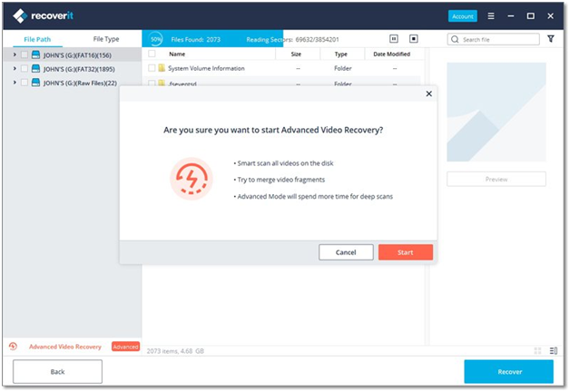Screen dimensions: 570x392
Task: Click the Advanced Video Recovery icon at bottom-left
Action: [13, 347]
